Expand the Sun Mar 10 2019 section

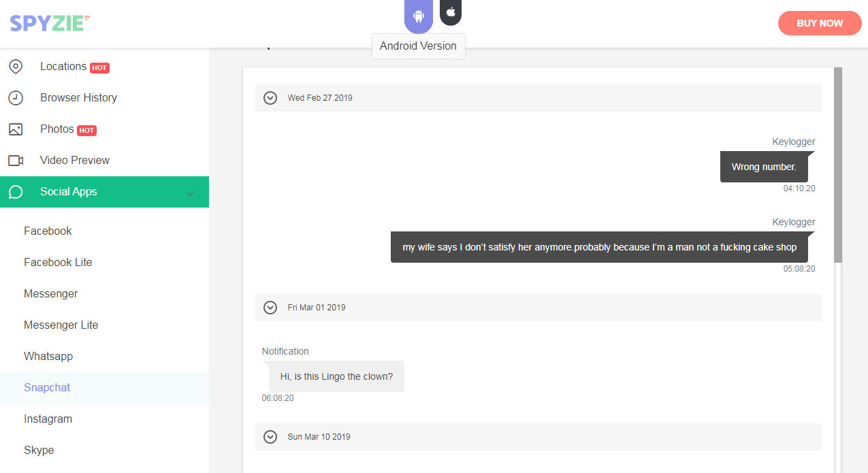coord(270,437)
